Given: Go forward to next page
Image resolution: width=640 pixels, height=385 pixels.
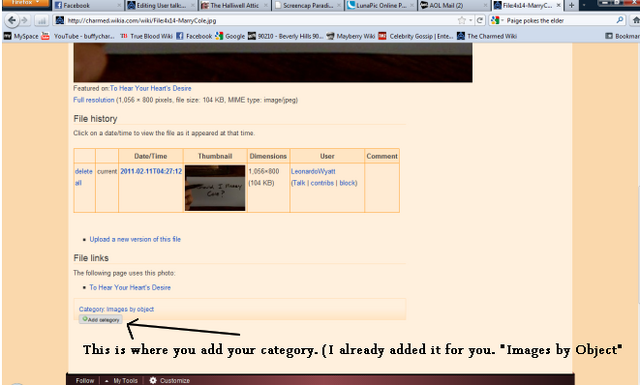Looking at the screenshot, I should (24, 20).
